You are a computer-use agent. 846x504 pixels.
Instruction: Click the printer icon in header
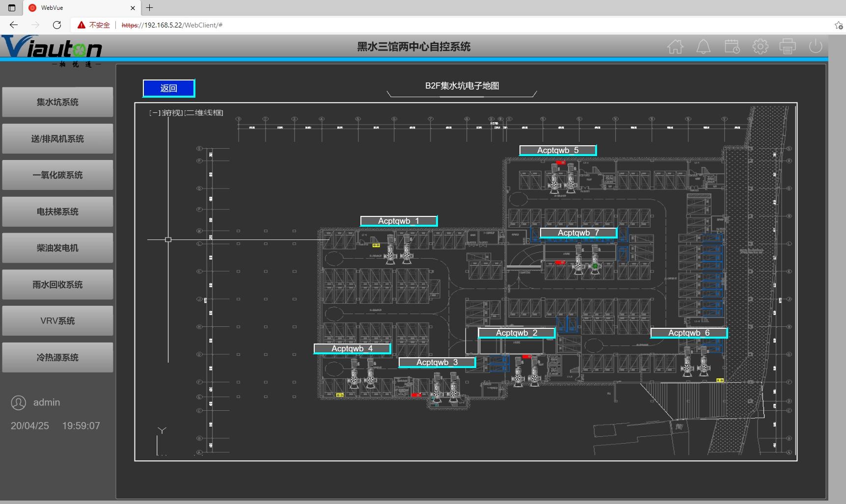click(788, 47)
